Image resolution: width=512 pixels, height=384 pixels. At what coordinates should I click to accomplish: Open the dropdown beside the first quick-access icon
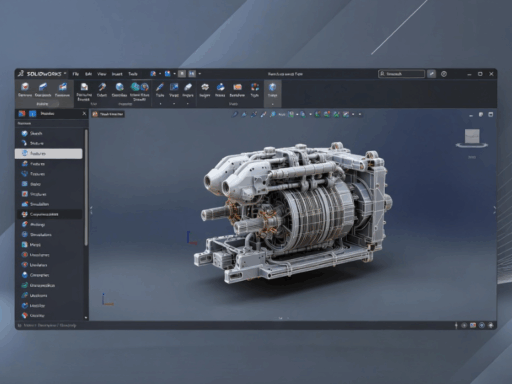click(160, 74)
